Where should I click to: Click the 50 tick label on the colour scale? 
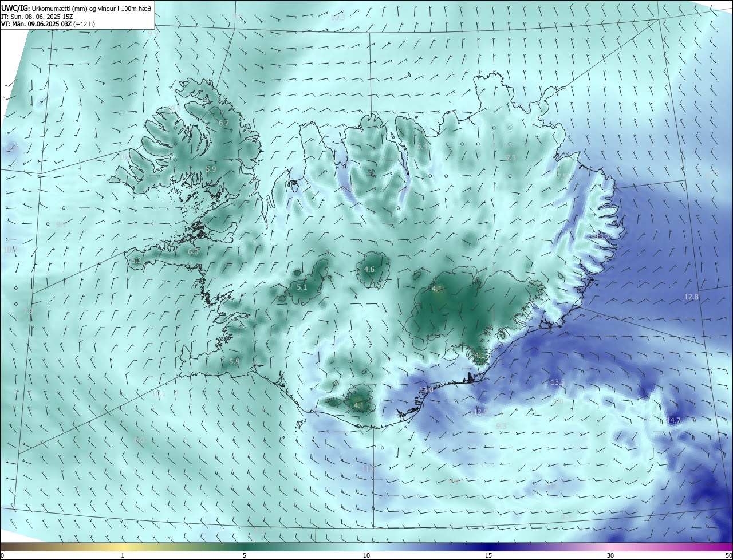point(728,555)
